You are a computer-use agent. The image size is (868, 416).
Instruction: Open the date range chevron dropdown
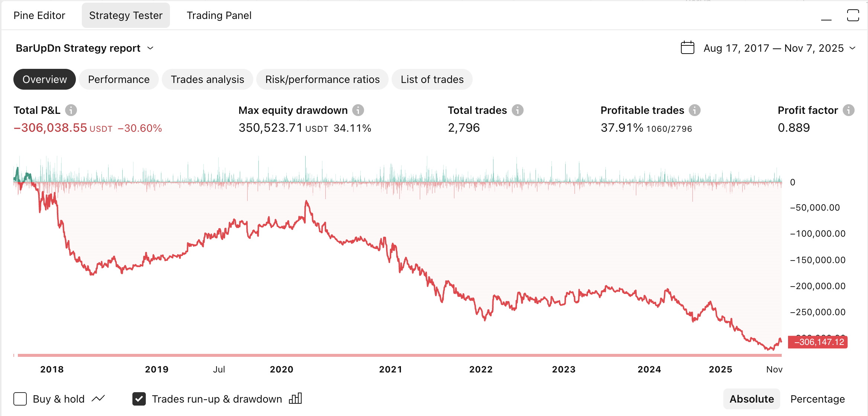click(853, 48)
